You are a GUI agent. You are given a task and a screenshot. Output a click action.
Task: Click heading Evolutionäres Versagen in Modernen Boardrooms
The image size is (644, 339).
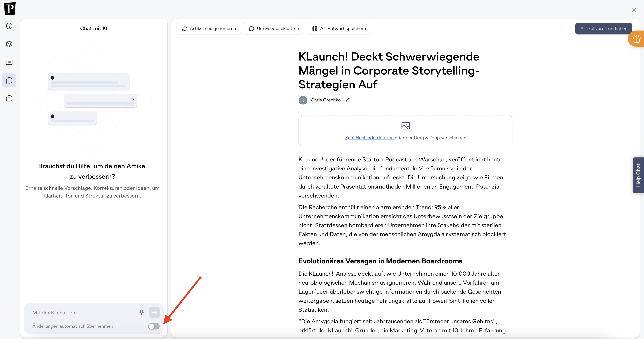(380, 261)
